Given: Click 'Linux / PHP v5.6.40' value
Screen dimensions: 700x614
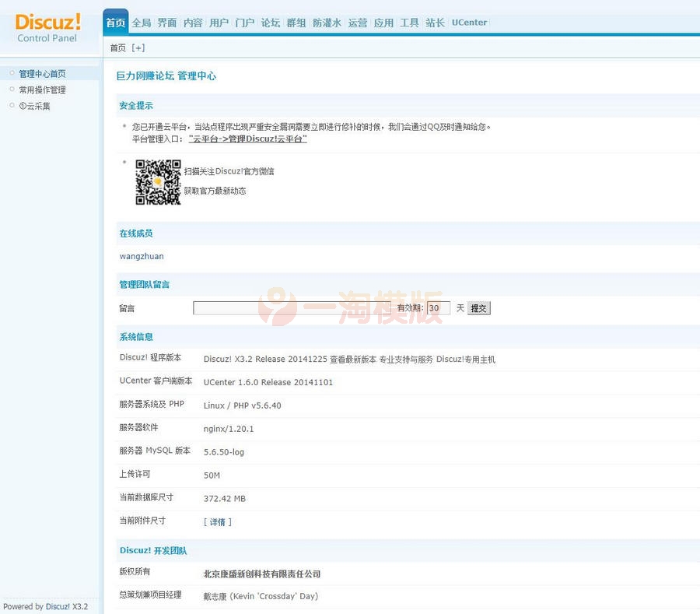Looking at the screenshot, I should point(242,405).
